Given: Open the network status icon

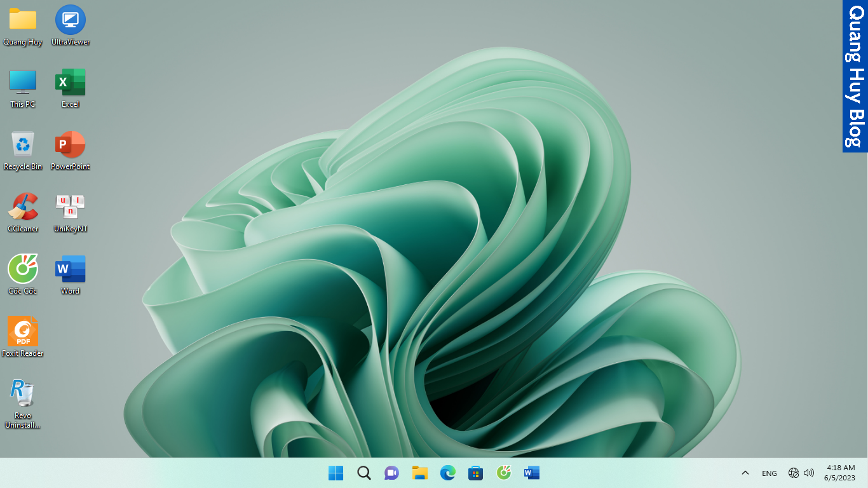Looking at the screenshot, I should (x=794, y=473).
